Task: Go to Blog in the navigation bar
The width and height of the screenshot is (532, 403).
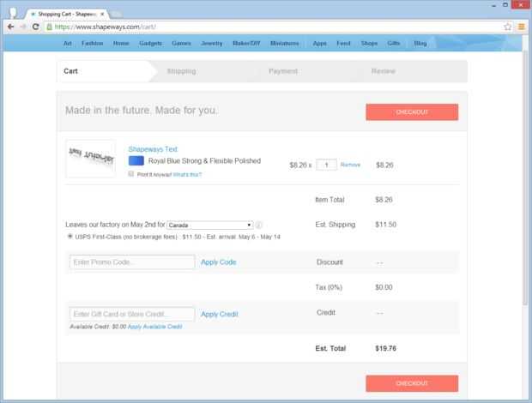Action: tap(420, 44)
